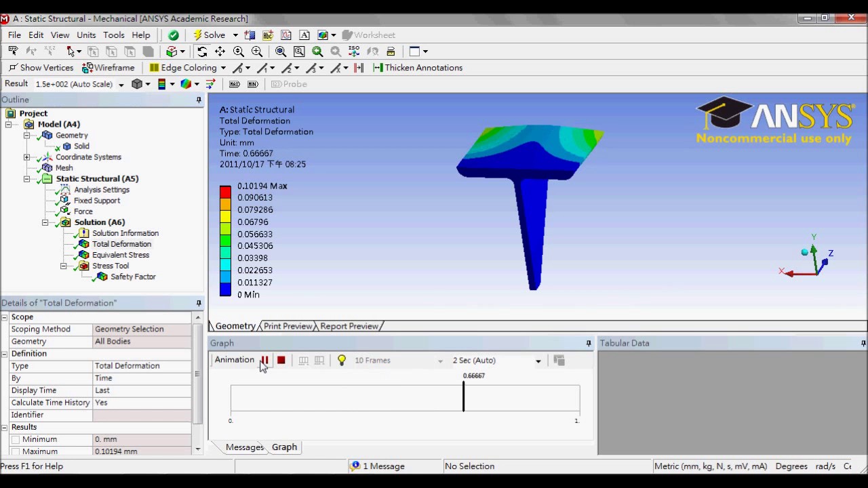Screen dimensions: 868x488
Task: Click the export animation video icon
Action: (559, 361)
